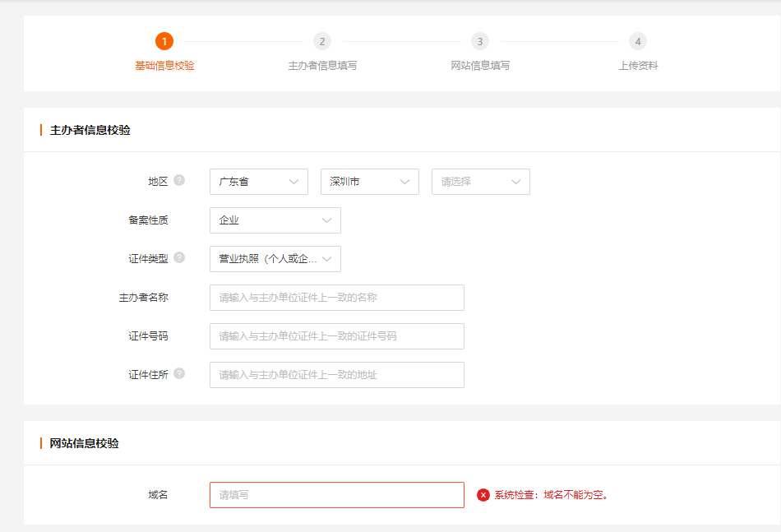Select the 网站信息填写 step label
The height and width of the screenshot is (532, 781).
point(480,66)
